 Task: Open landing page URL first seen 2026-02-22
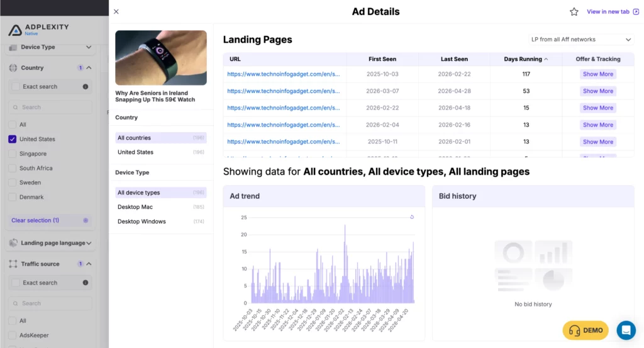(x=284, y=108)
